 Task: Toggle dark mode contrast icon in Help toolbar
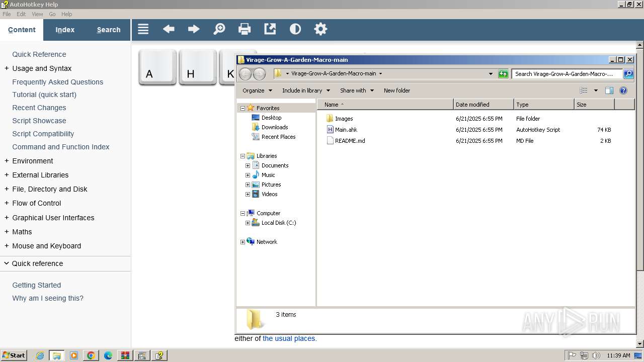coord(295,29)
